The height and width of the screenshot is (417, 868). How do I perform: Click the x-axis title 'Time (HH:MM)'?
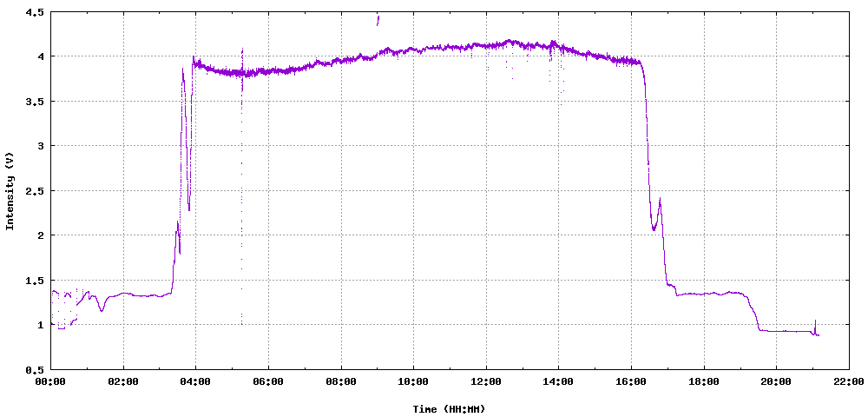449,409
